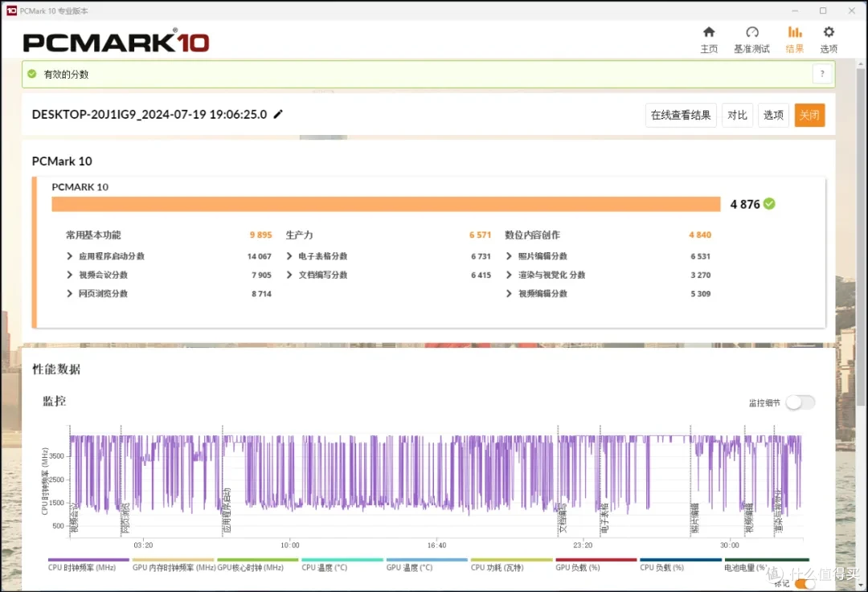Expand 应用程序启动分数 row

point(69,256)
